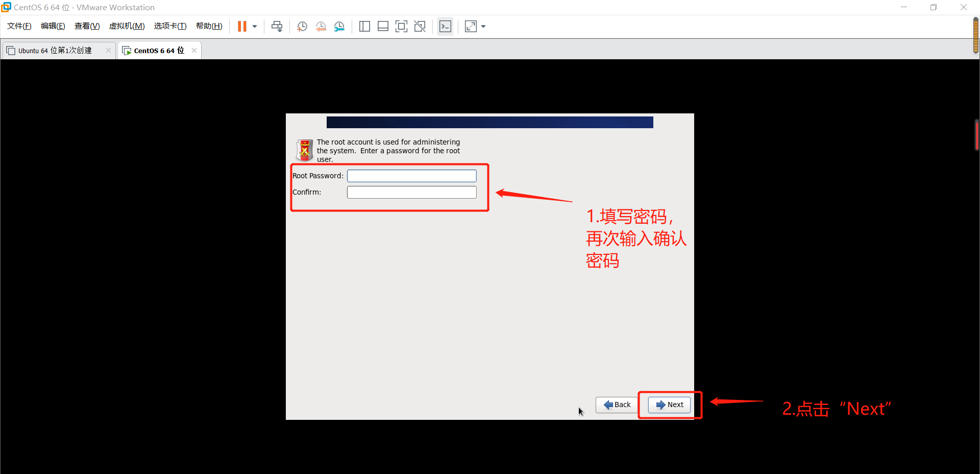The height and width of the screenshot is (474, 980).
Task: Open the 选项卡(T) menu
Action: pos(170,26)
